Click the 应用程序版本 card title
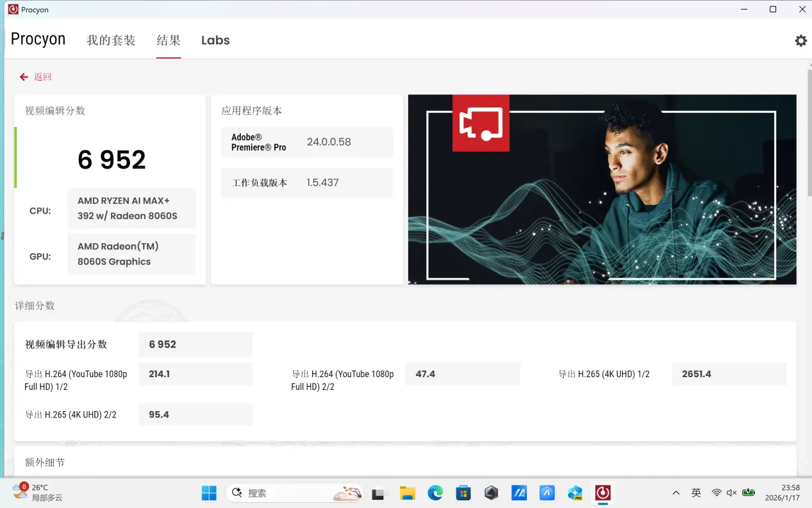This screenshot has width=812, height=508. (252, 110)
